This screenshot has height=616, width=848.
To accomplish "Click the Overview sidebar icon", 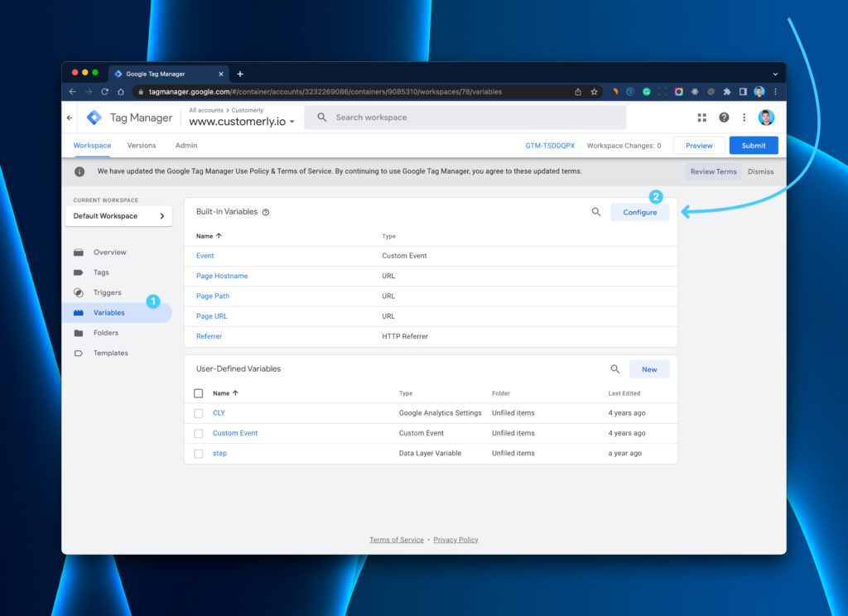I will click(x=79, y=253).
